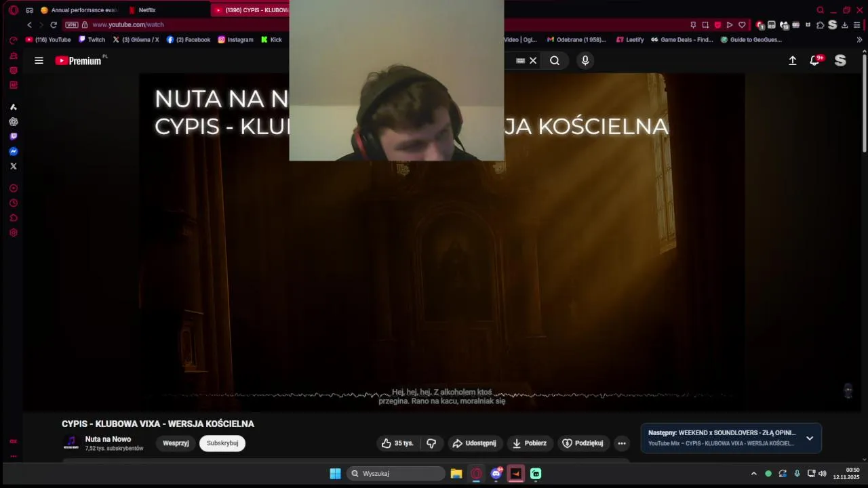The image size is (868, 488).
Task: Open the Twitch bookmark
Action: click(x=92, y=40)
